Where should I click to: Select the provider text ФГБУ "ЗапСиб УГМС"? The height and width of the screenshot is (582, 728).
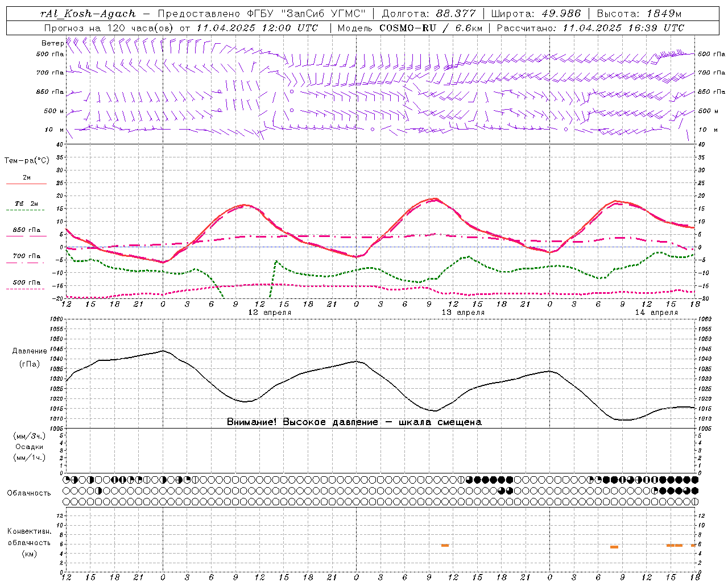pos(307,14)
